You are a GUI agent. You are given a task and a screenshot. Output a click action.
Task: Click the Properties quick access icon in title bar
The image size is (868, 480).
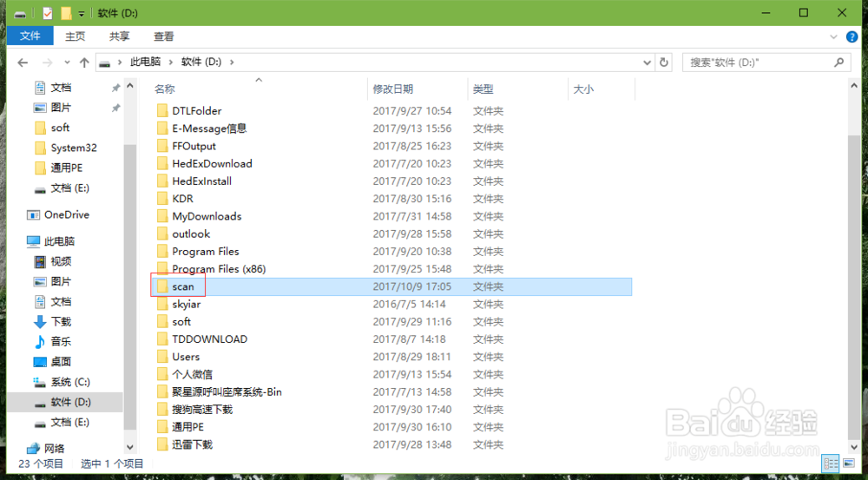pos(48,13)
